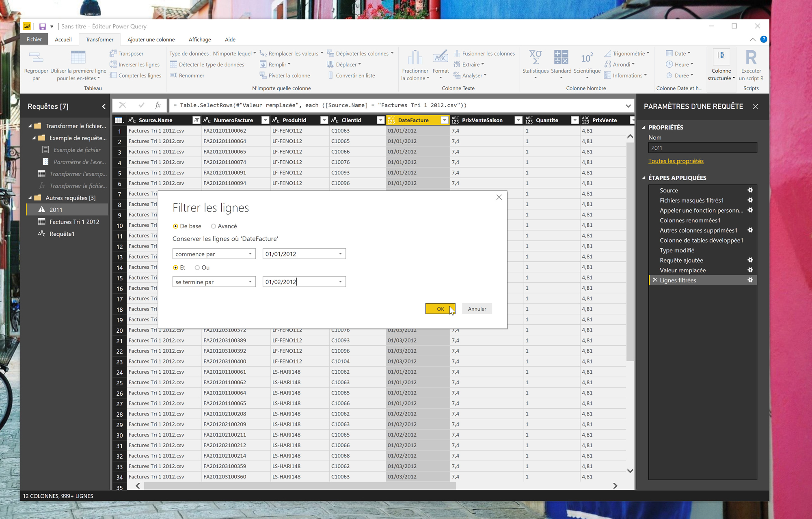This screenshot has height=519, width=812.
Task: Click the formula bar cancel X icon
Action: (x=122, y=106)
